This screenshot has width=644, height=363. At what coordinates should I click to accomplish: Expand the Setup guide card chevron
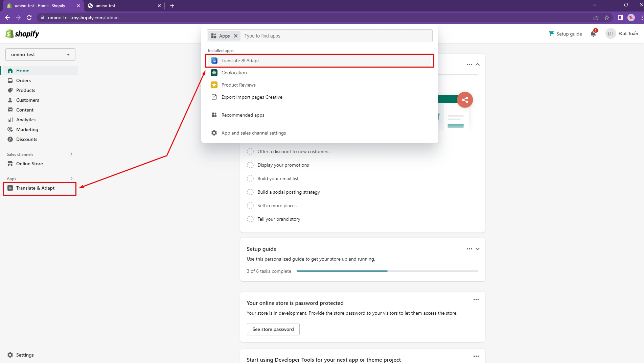(x=478, y=249)
